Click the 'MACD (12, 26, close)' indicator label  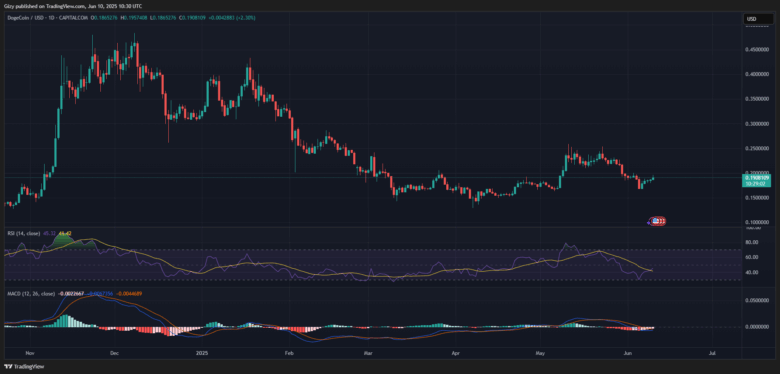pyautogui.click(x=30, y=293)
